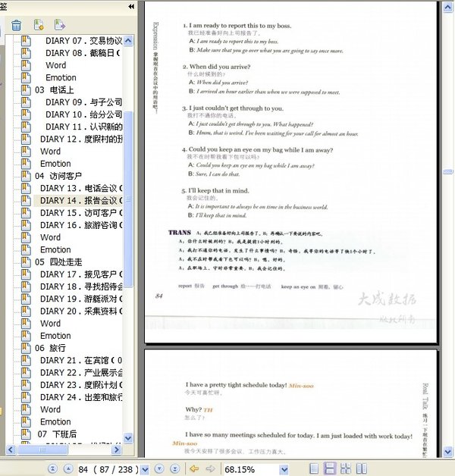455x476 pixels.
Task: Click the zoom field showing 68.15%
Action: click(x=252, y=469)
